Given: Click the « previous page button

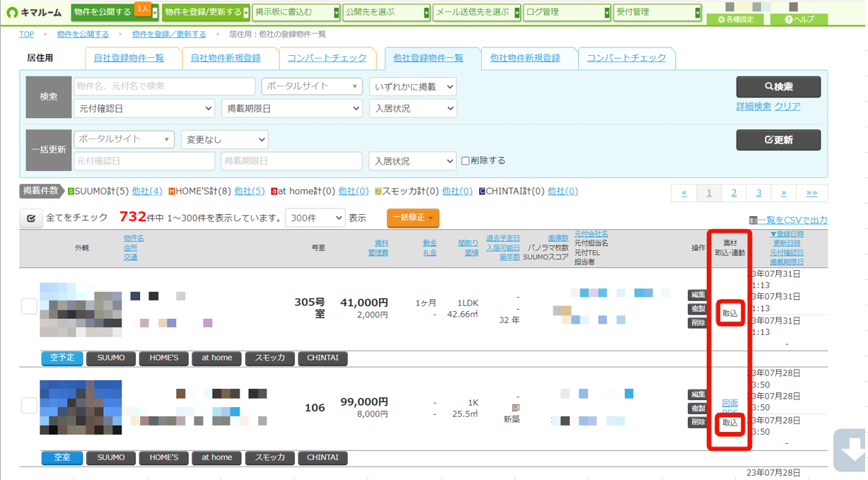Looking at the screenshot, I should coord(684,193).
